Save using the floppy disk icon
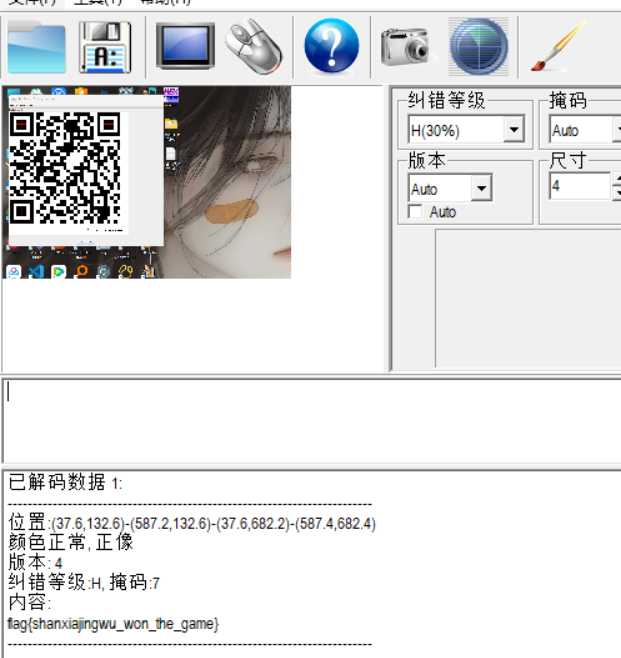The height and width of the screenshot is (658, 621). 105,47
